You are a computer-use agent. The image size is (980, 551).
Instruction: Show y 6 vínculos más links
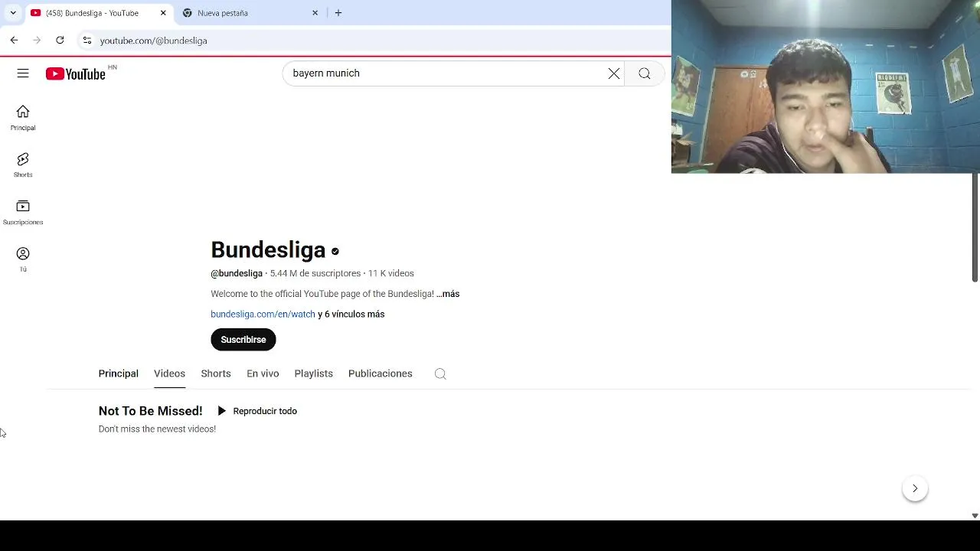pos(351,315)
